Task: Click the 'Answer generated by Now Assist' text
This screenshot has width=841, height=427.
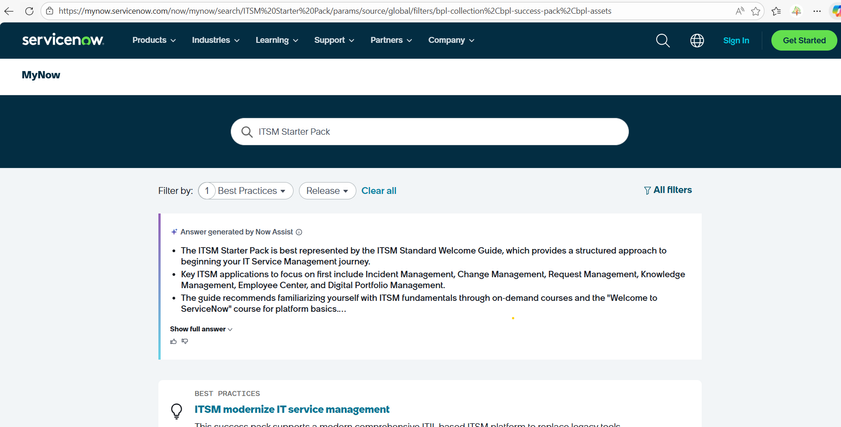Action: (237, 232)
